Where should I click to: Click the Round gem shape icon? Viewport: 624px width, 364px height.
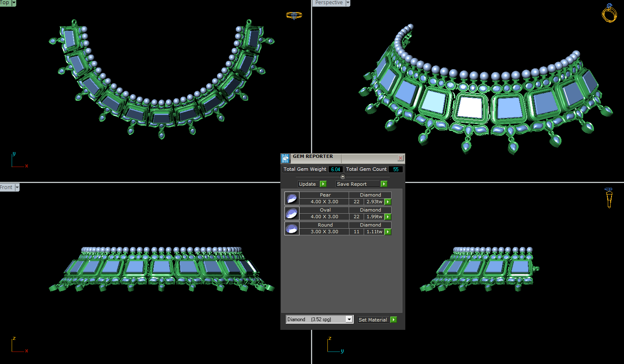click(x=292, y=228)
